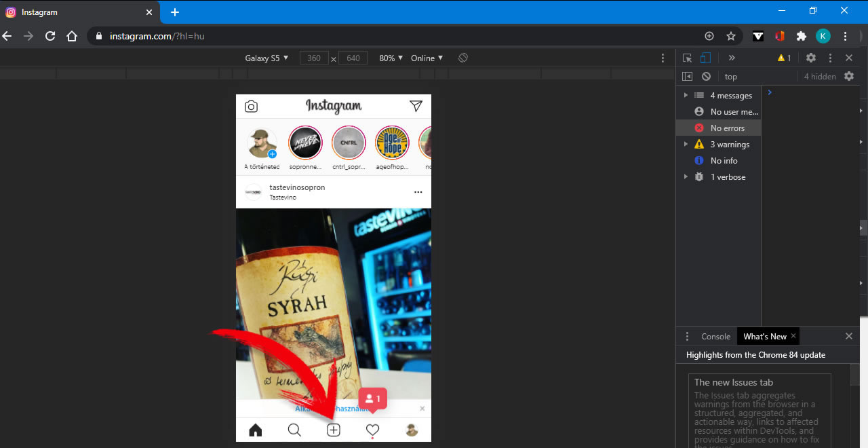868x448 pixels.
Task: Open the extensions puzzle icon
Action: [x=802, y=36]
